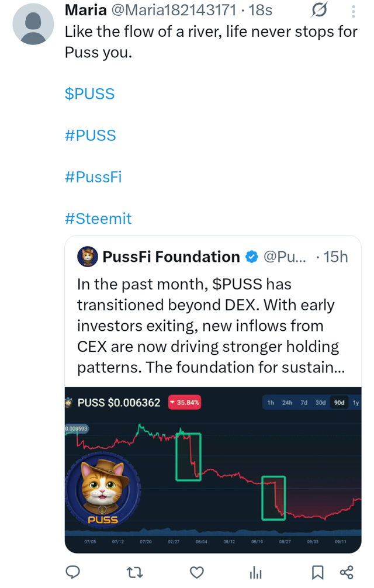Open Maria's profile avatar
This screenshot has height=588, width=374.
tap(33, 24)
